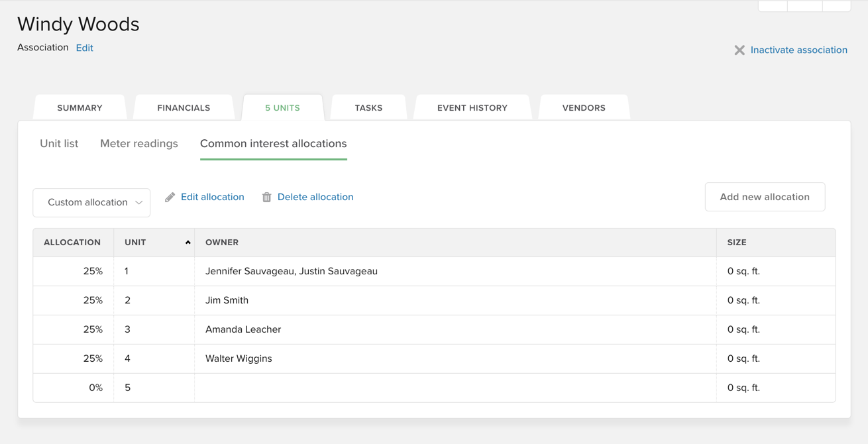
Task: Switch to the Summary tab
Action: click(80, 108)
